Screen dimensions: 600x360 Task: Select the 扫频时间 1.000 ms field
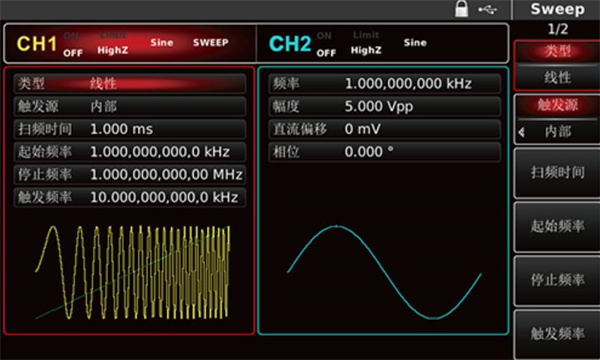click(130, 129)
